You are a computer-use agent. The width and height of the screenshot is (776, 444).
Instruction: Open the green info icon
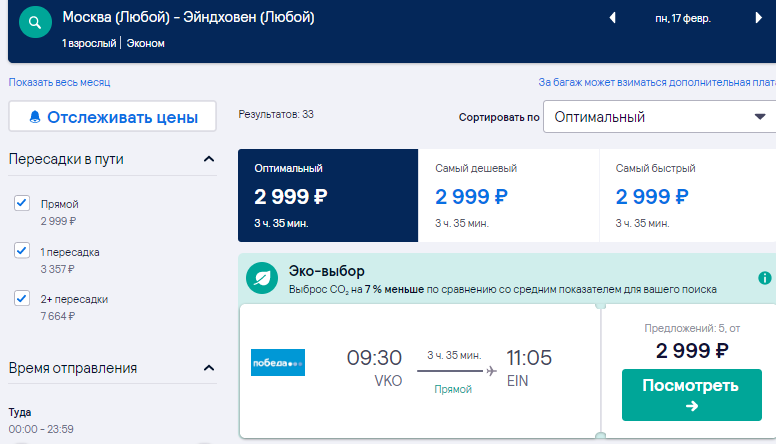coord(765,278)
